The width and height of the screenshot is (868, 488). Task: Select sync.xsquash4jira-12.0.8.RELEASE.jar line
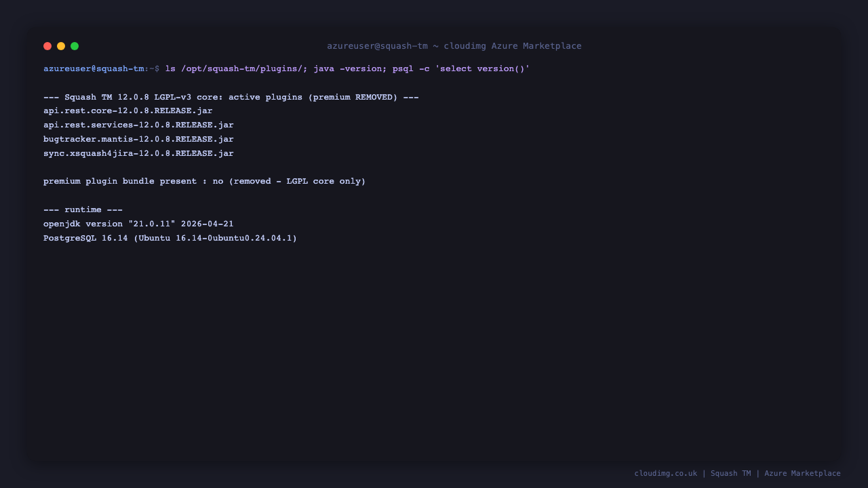coord(138,154)
